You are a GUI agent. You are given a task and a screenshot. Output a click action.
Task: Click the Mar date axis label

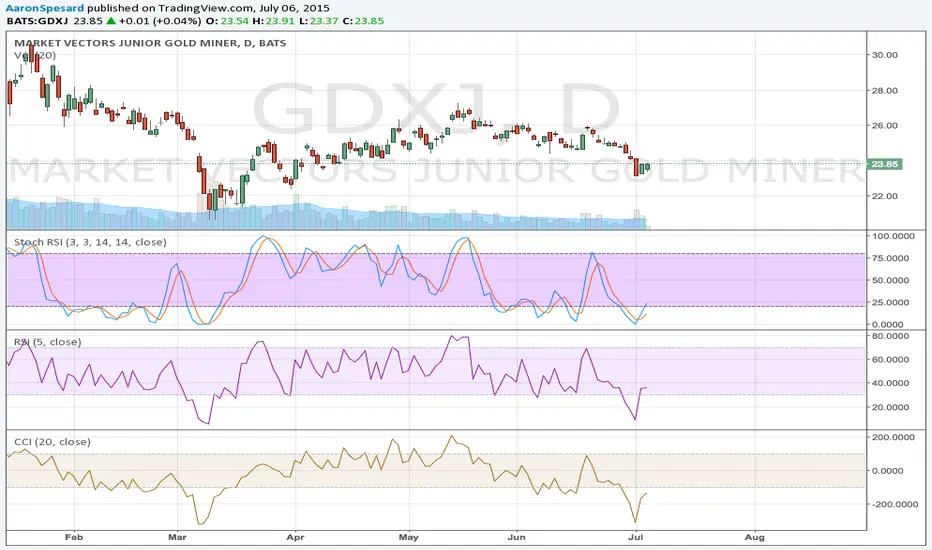(177, 538)
